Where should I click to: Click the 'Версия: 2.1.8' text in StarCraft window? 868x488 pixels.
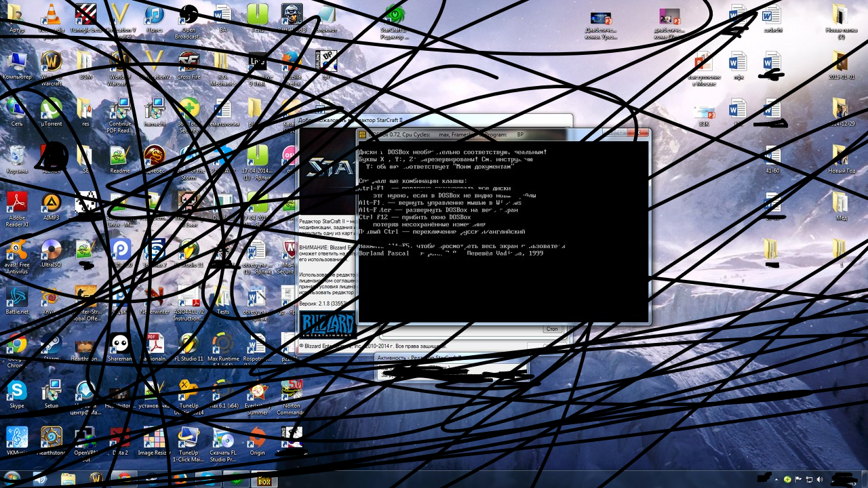[323, 304]
